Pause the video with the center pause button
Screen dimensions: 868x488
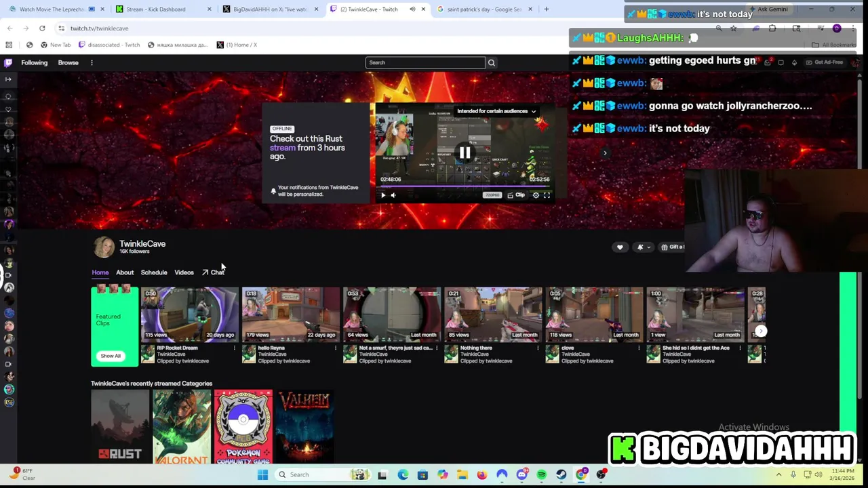coord(465,152)
